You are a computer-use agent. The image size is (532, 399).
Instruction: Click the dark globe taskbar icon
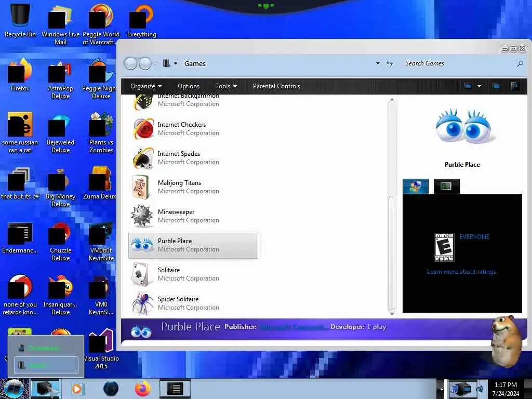(111, 389)
